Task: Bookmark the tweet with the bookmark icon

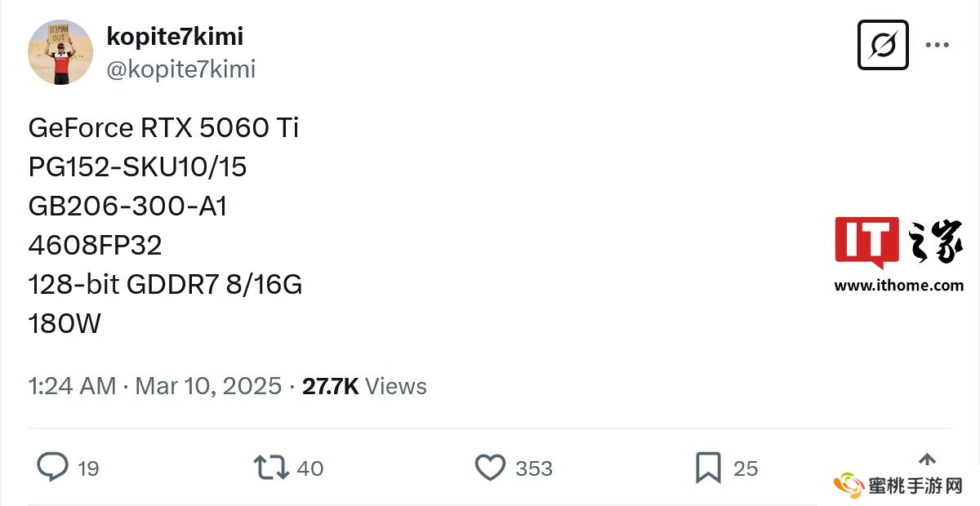Action: pyautogui.click(x=707, y=468)
